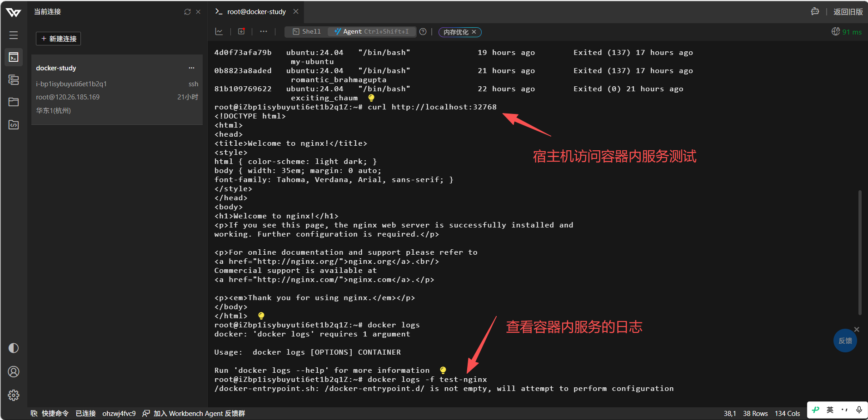868x420 pixels.
Task: Click the ssh label on docker-study card
Action: coord(194,84)
